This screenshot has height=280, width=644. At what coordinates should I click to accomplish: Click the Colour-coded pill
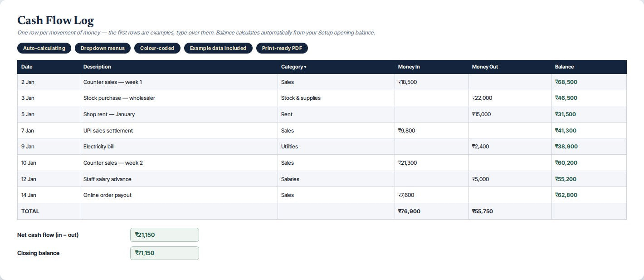point(157,48)
